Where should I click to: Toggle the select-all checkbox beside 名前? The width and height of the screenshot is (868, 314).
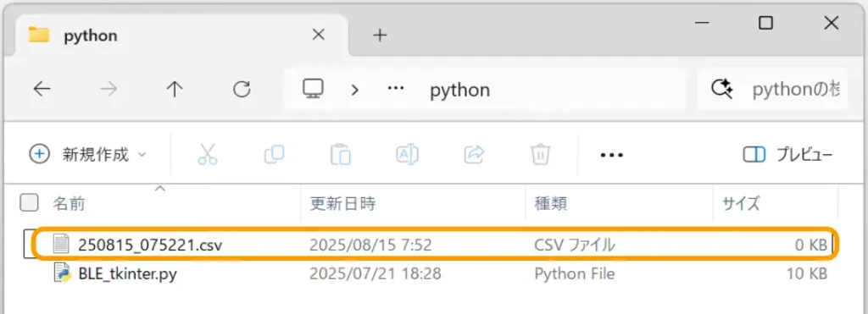[x=29, y=203]
